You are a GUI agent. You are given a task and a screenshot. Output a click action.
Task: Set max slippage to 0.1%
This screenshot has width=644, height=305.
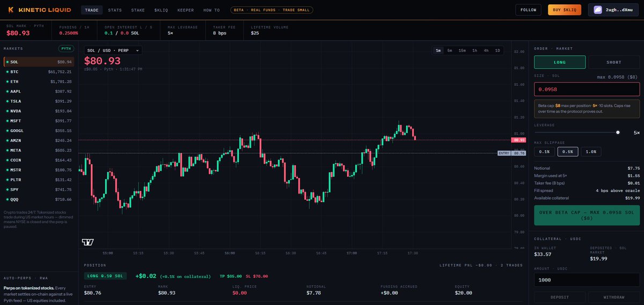(x=544, y=152)
